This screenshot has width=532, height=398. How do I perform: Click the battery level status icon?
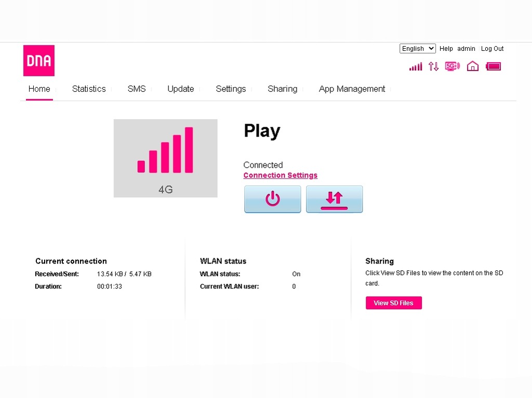[494, 66]
